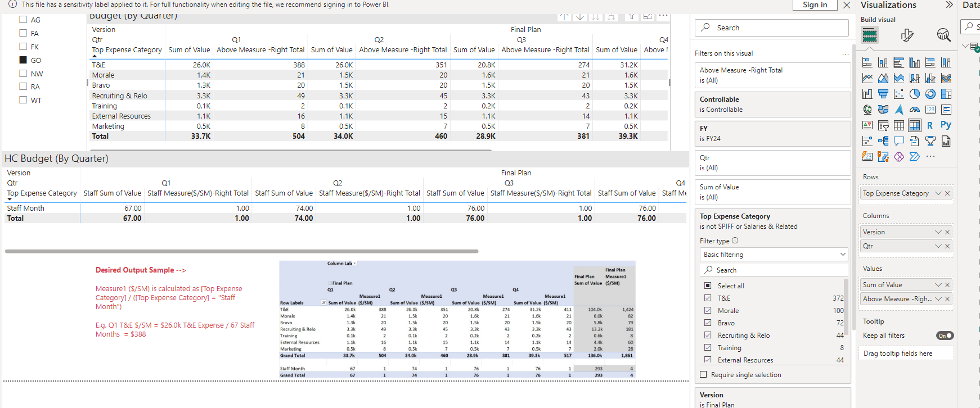Open the Controllable filter card
Screen dimensions: 980x408
(773, 105)
